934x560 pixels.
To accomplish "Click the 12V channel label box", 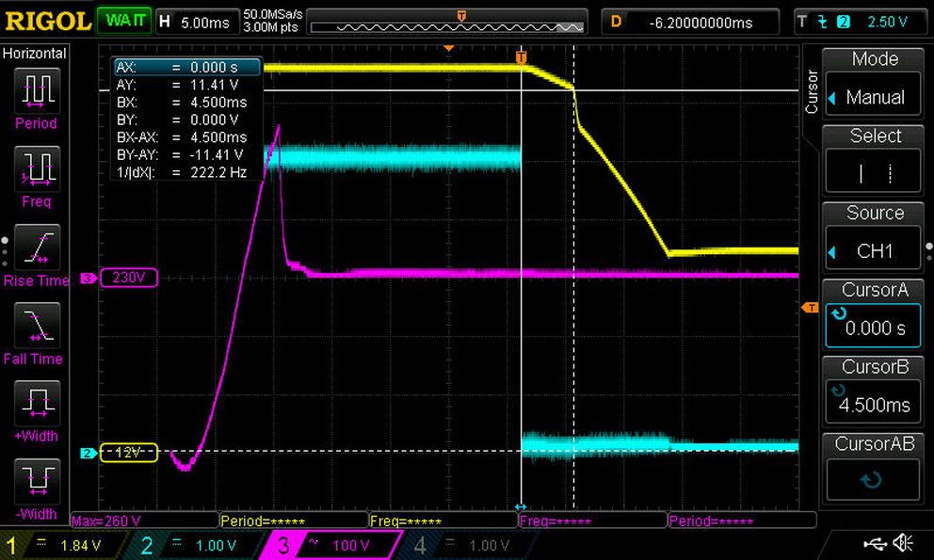I will 129,453.
